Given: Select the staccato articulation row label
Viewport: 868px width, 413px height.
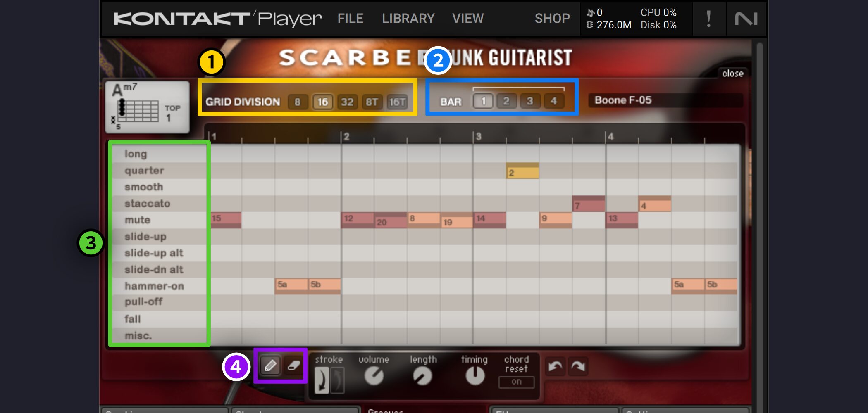Looking at the screenshot, I should pyautogui.click(x=148, y=204).
